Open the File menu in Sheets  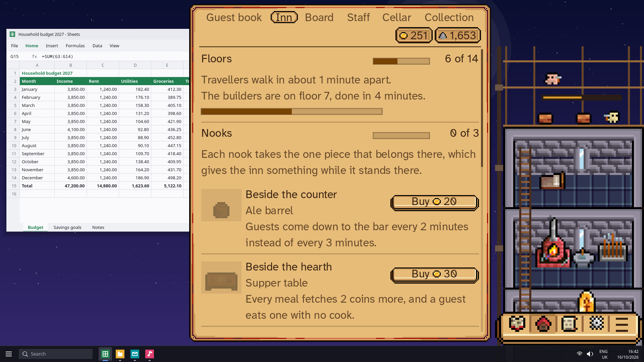pos(14,46)
